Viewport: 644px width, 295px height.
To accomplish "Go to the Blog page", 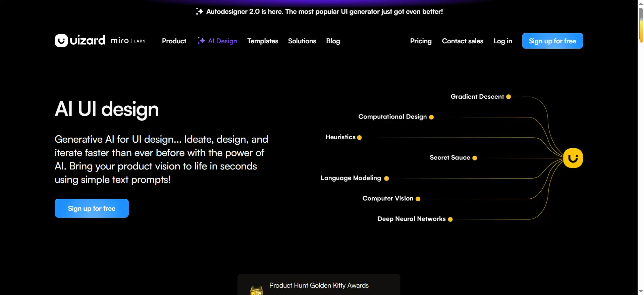I will tap(333, 41).
